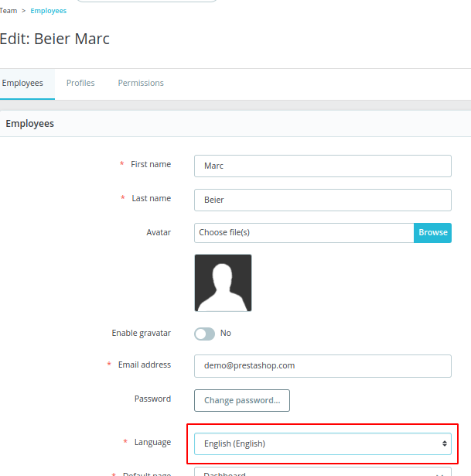Click the Last name input field

pos(323,200)
